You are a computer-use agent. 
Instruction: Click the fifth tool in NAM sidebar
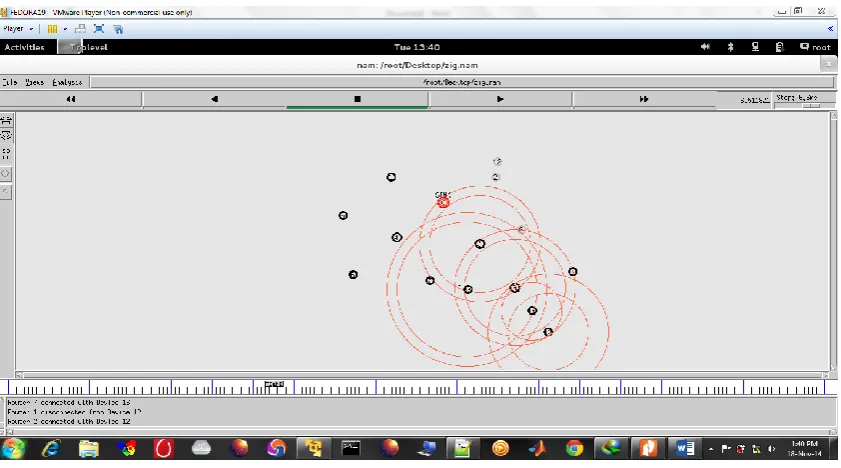click(x=6, y=191)
